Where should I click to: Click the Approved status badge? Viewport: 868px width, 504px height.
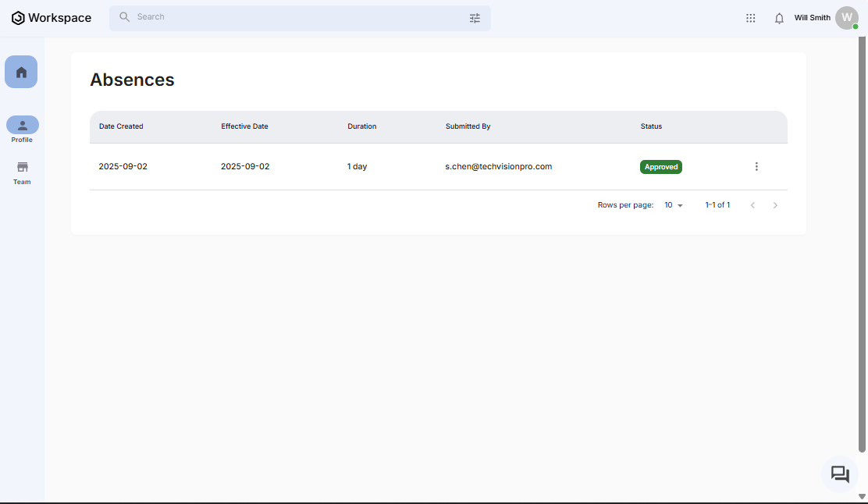coord(661,167)
